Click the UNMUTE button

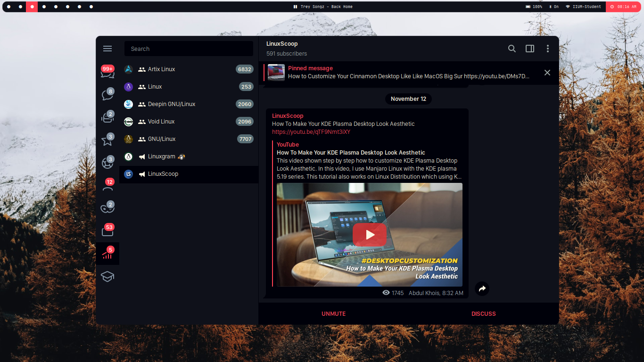(x=334, y=314)
